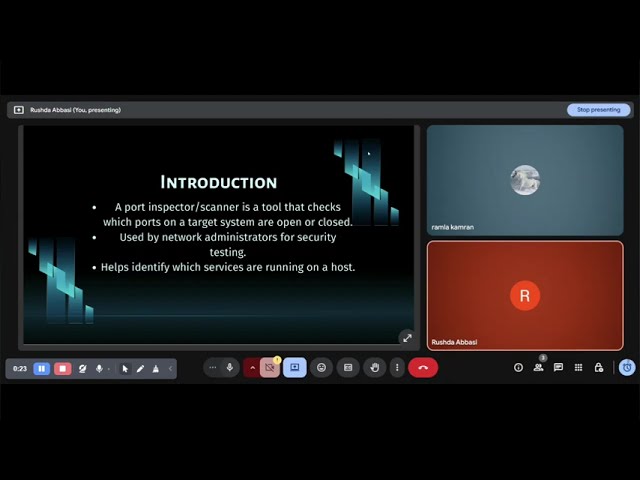Open the Activities grid icon
The image size is (640, 480).
click(x=578, y=367)
